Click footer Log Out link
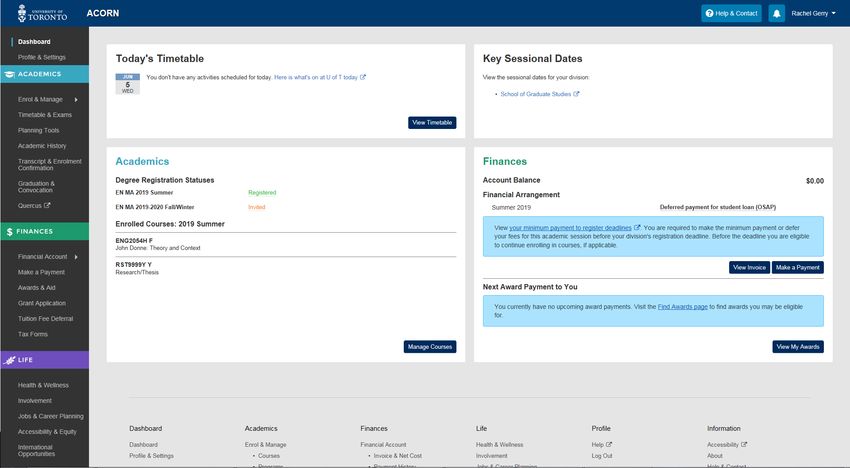Screen dimensions: 850x468 point(602,456)
